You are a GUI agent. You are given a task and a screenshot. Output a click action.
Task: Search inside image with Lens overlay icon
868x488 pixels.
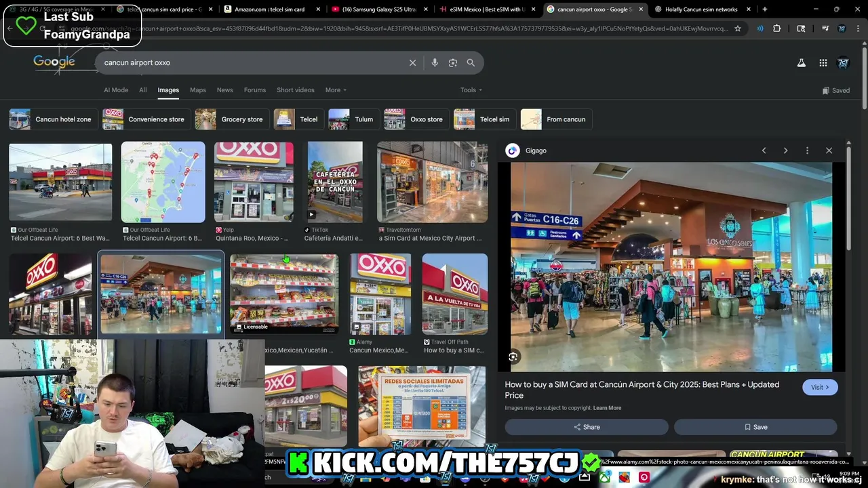pos(513,357)
